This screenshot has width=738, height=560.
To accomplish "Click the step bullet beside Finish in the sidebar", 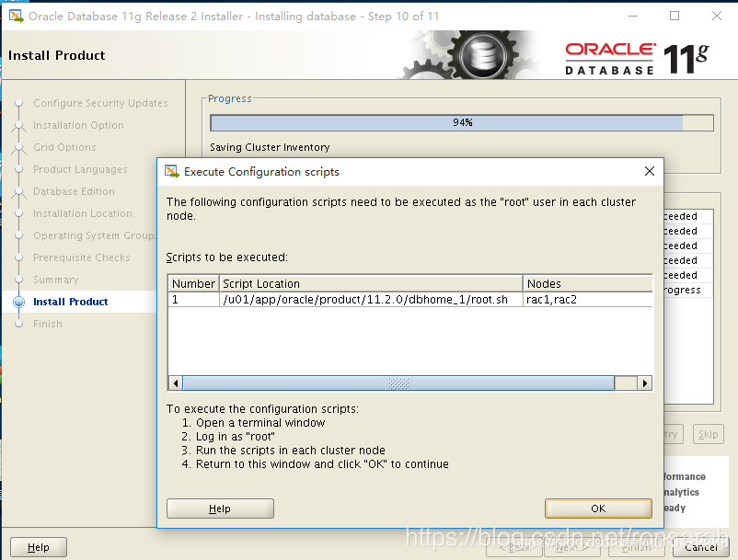I will click(x=19, y=324).
